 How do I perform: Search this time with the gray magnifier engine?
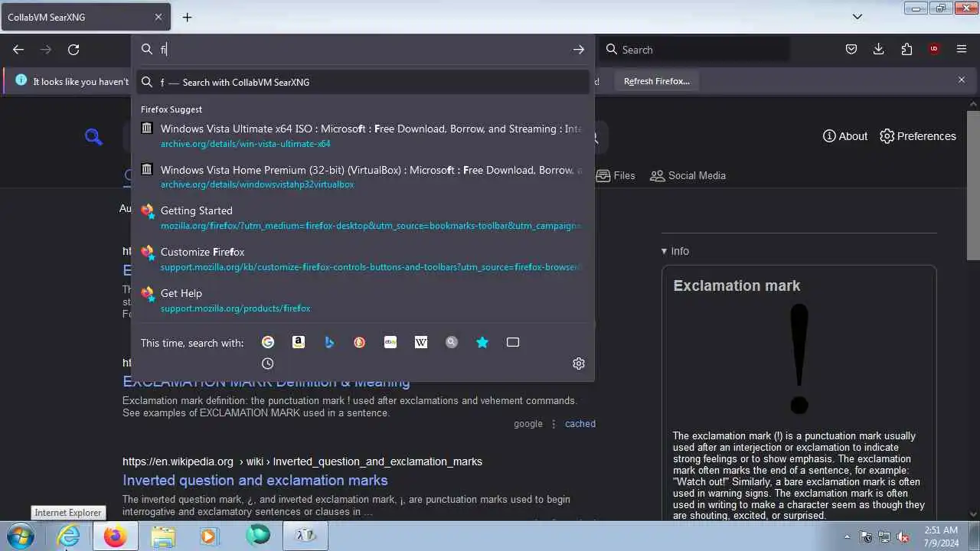coord(452,342)
